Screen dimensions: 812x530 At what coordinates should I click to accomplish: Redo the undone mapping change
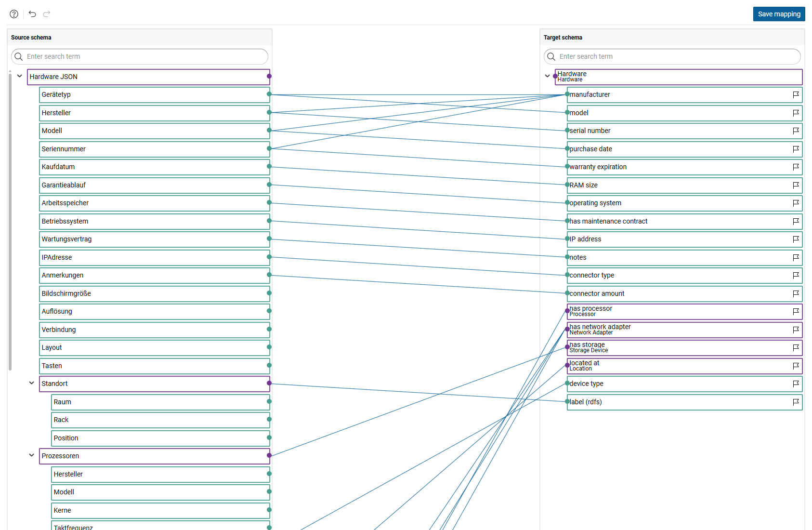[46, 14]
